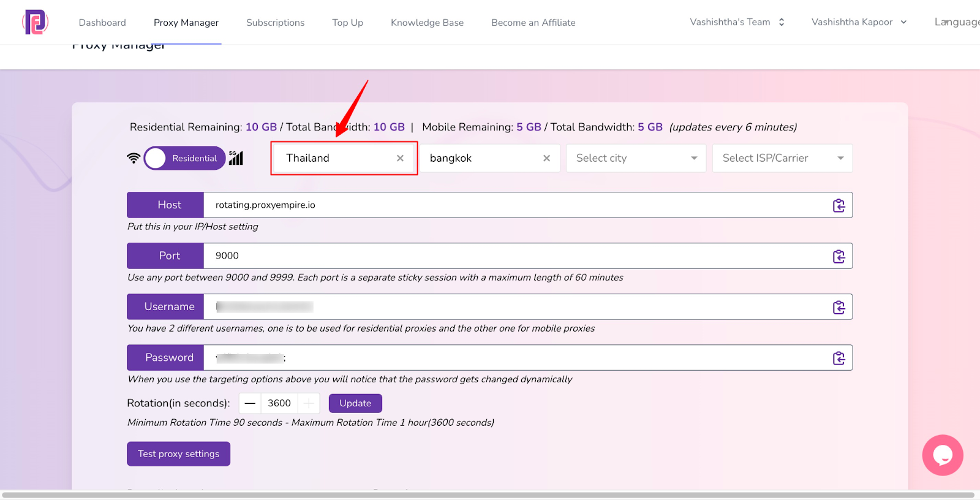Click the purple Password label

coord(165,358)
